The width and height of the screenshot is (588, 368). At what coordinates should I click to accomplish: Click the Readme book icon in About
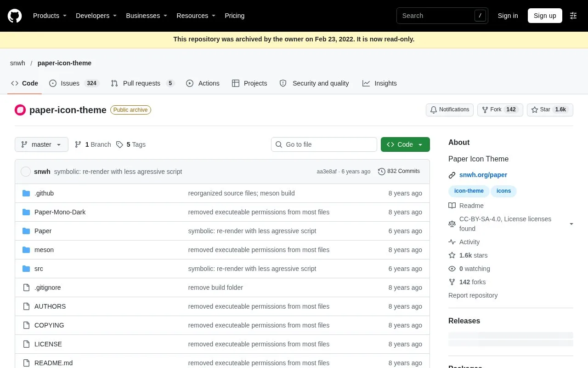[x=452, y=206]
